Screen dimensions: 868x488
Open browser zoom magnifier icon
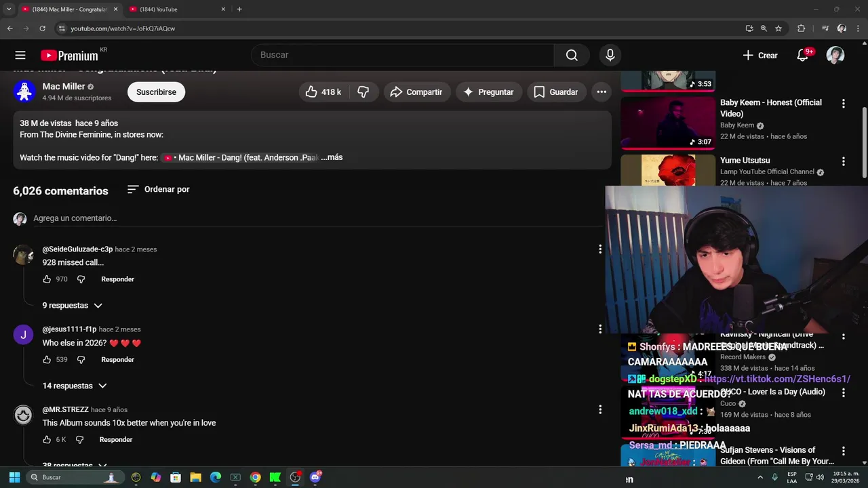[x=764, y=28]
